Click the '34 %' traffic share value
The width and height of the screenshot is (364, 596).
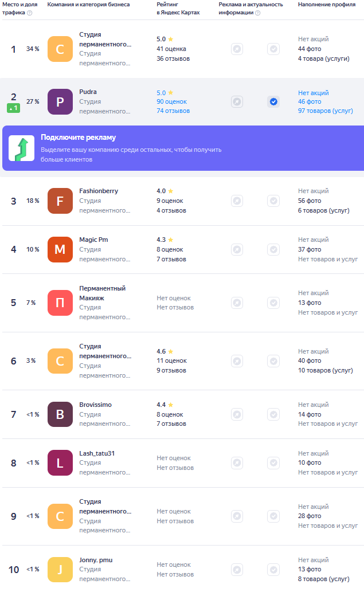pos(33,49)
